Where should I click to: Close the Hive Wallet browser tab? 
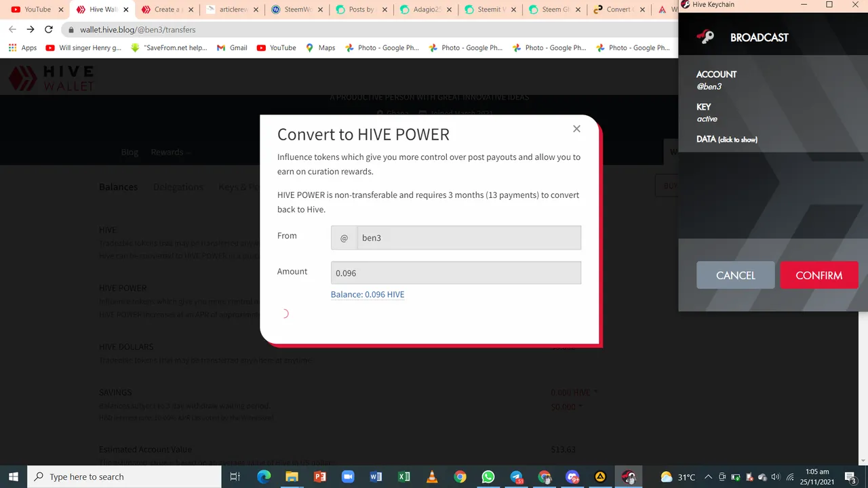[125, 9]
